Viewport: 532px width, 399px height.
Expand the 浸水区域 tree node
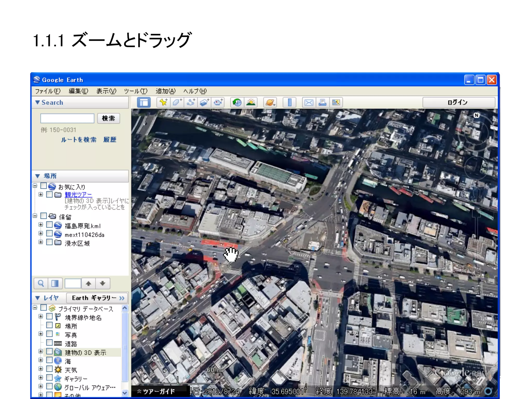[41, 242]
